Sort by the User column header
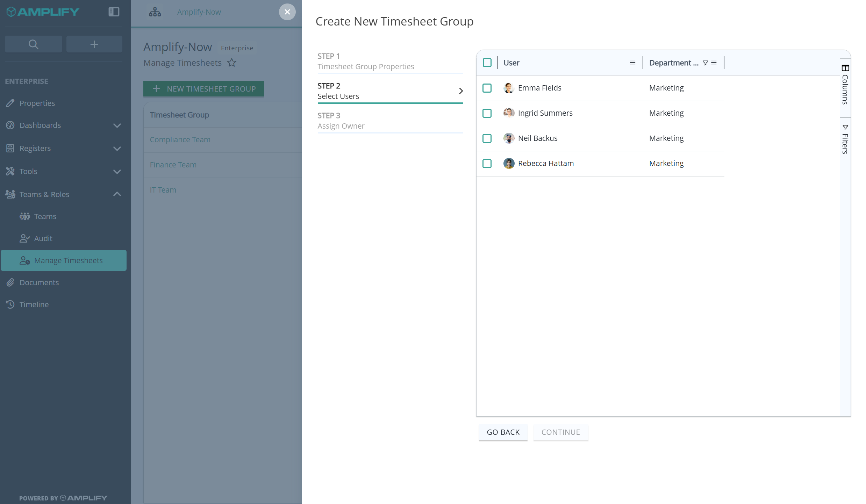 pos(511,63)
